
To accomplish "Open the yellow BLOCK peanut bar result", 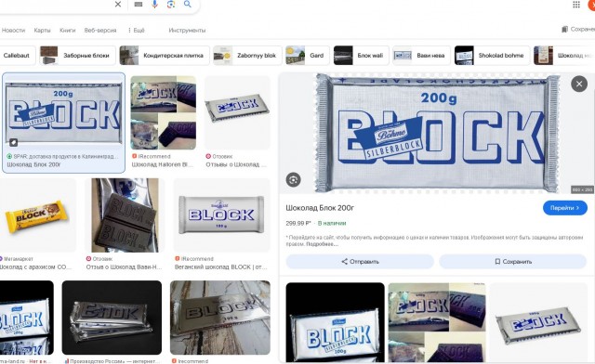I will point(37,215).
